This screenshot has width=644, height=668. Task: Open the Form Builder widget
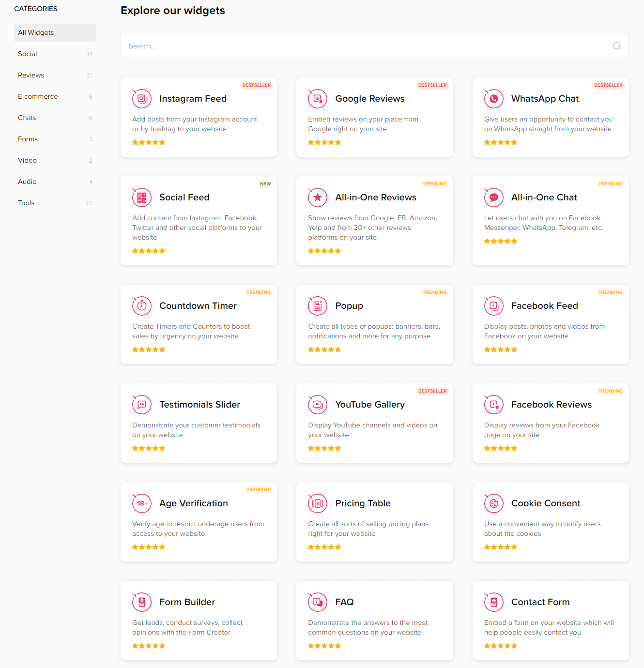pyautogui.click(x=199, y=620)
